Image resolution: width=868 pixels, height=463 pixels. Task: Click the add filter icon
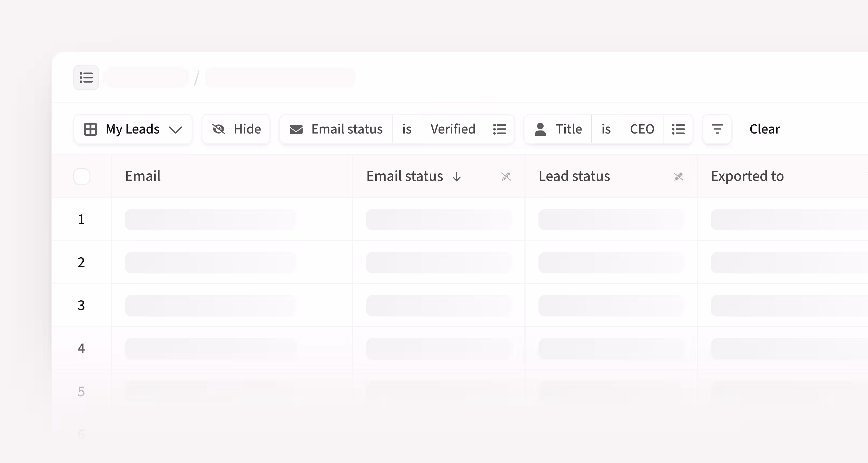717,129
